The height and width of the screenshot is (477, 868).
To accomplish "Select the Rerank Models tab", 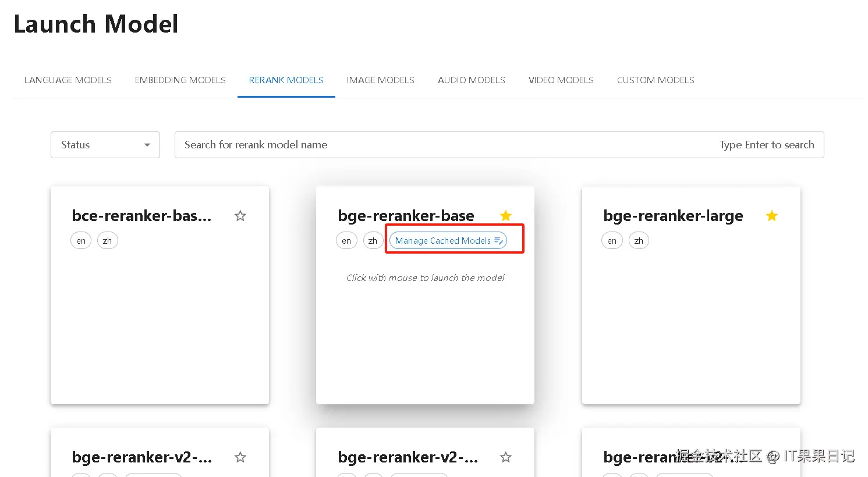I will tap(286, 80).
